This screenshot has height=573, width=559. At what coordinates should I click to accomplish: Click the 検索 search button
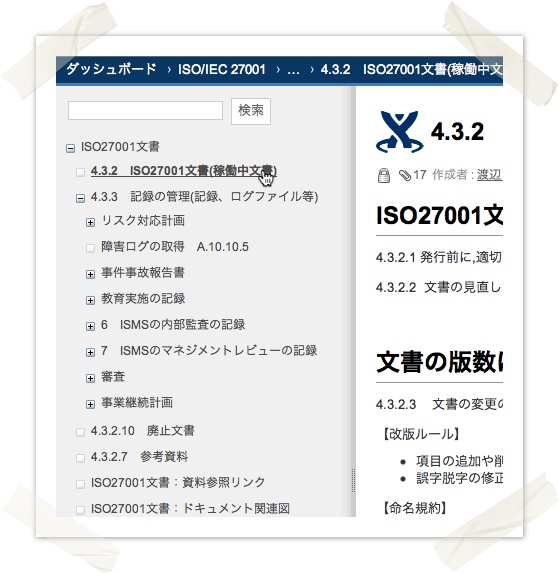[251, 111]
